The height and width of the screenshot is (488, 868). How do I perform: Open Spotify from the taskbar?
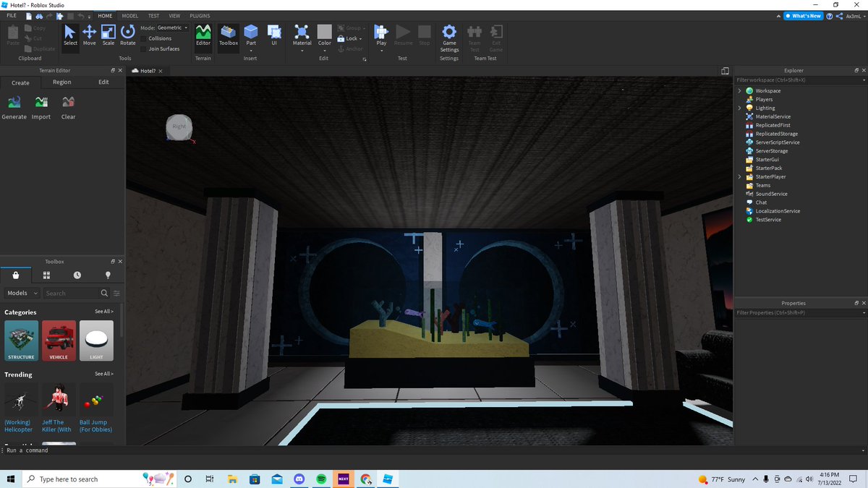(x=321, y=479)
